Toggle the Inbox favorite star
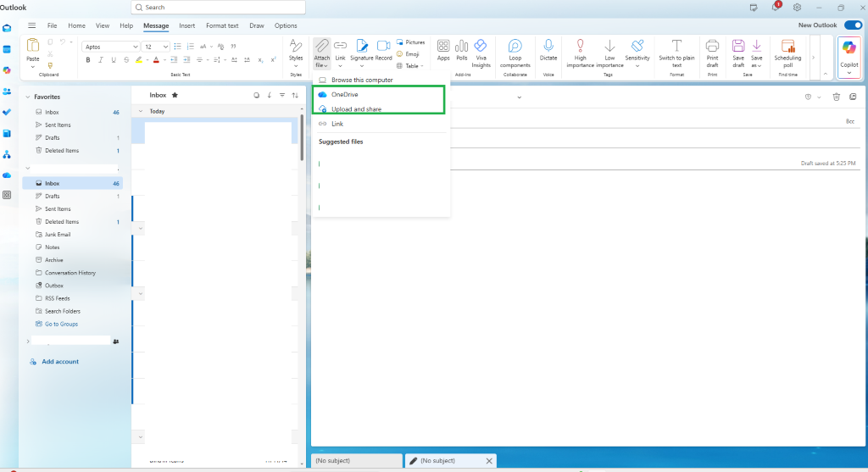The height and width of the screenshot is (472, 868). pyautogui.click(x=175, y=95)
